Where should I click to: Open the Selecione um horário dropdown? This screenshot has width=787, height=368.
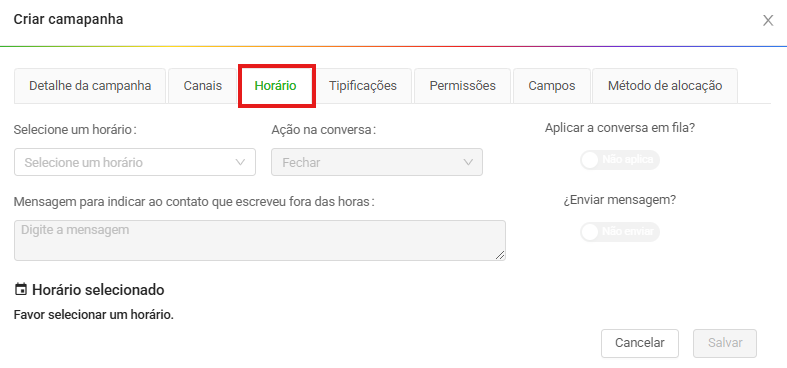pos(135,162)
